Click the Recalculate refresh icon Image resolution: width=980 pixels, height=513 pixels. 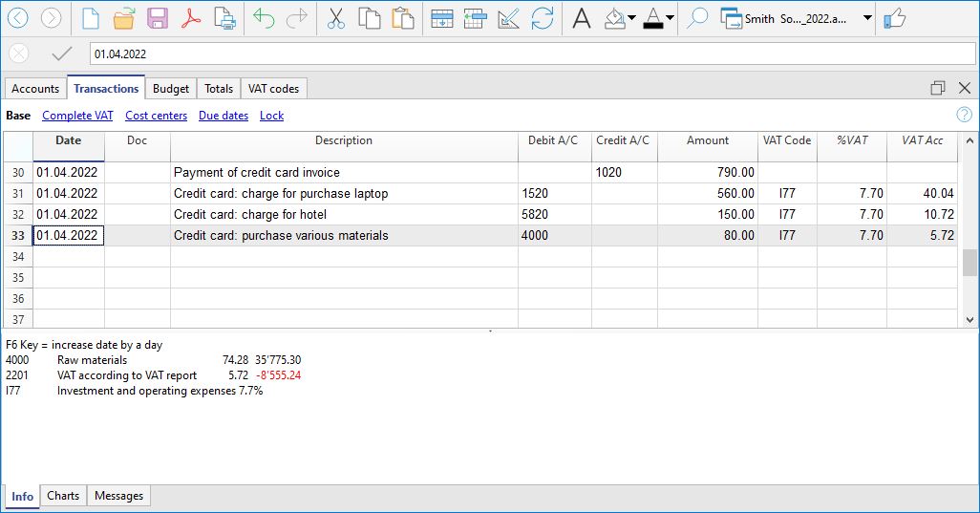click(543, 18)
